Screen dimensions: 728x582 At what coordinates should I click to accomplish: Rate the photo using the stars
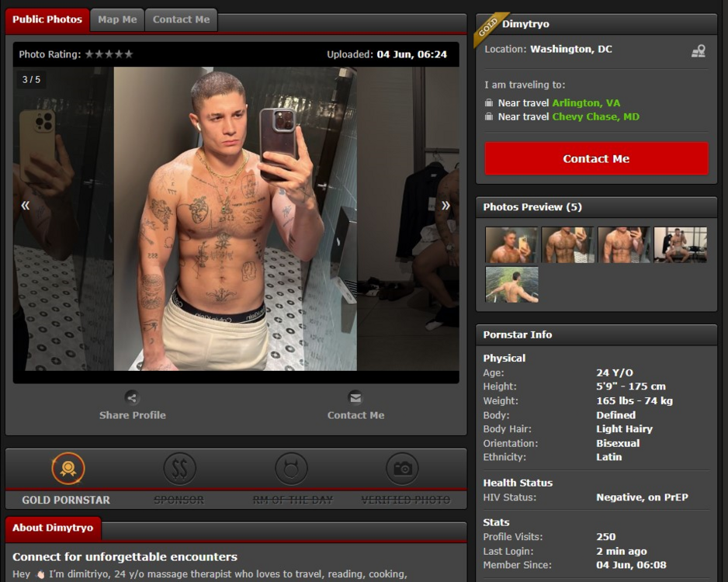pyautogui.click(x=109, y=54)
